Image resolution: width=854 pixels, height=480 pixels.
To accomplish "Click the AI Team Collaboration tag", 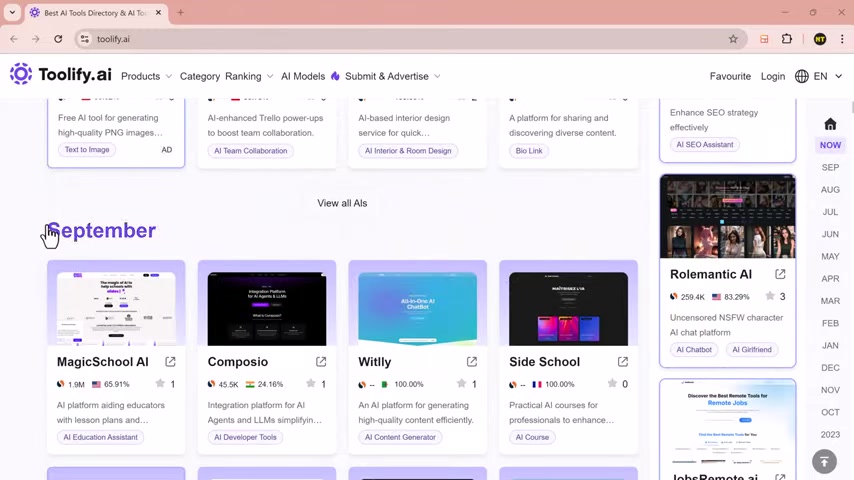I will (x=251, y=151).
